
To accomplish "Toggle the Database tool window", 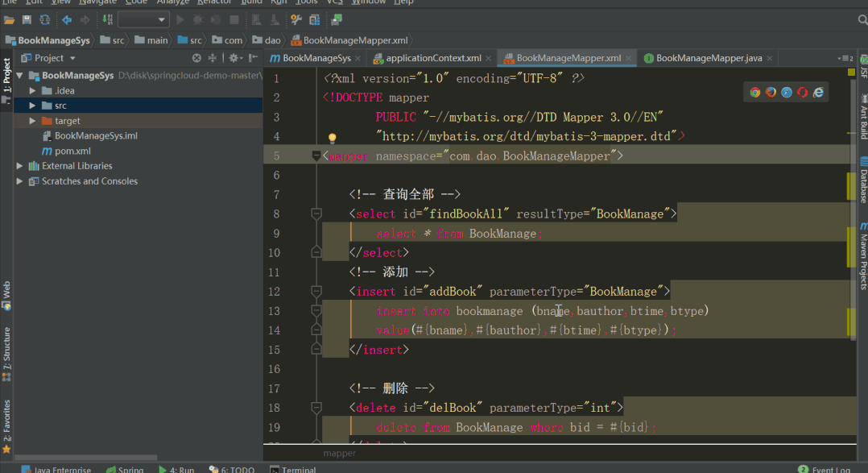I will (863, 180).
